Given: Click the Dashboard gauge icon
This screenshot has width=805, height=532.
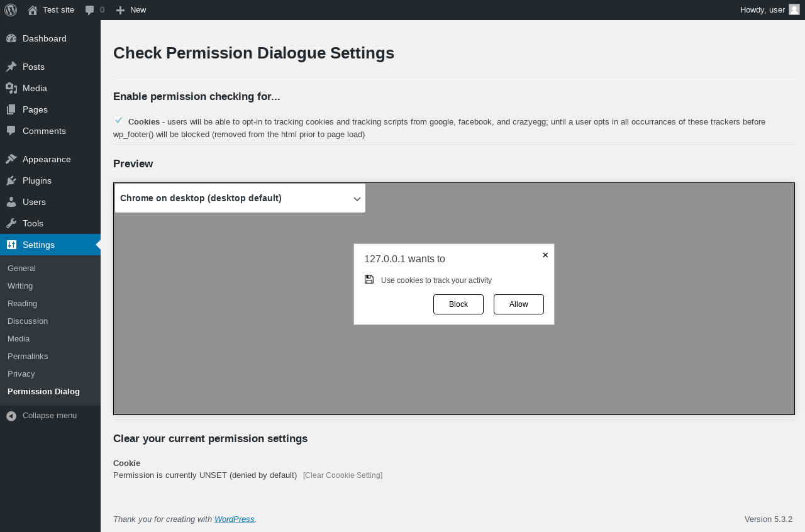Looking at the screenshot, I should pyautogui.click(x=11, y=38).
